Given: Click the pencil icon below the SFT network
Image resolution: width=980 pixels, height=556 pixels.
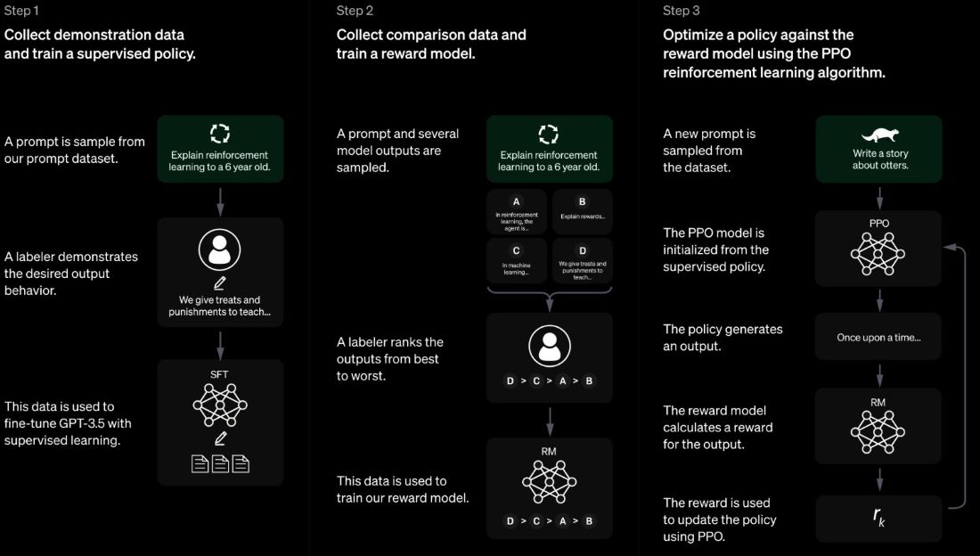Looking at the screenshot, I should (220, 438).
